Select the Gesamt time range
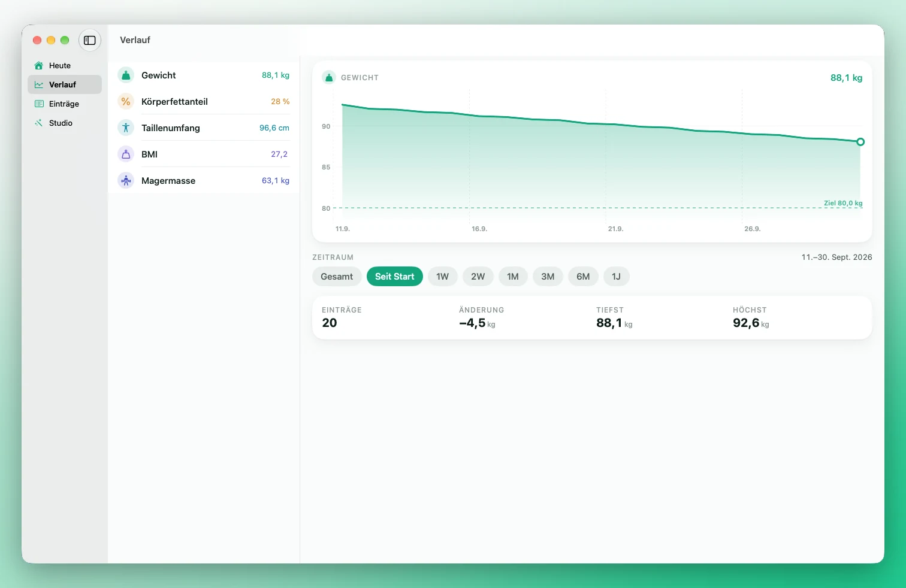Viewport: 906px width, 588px height. (337, 277)
